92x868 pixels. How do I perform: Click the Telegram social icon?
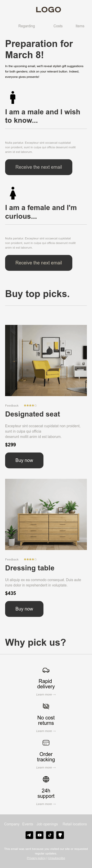[29, 835]
